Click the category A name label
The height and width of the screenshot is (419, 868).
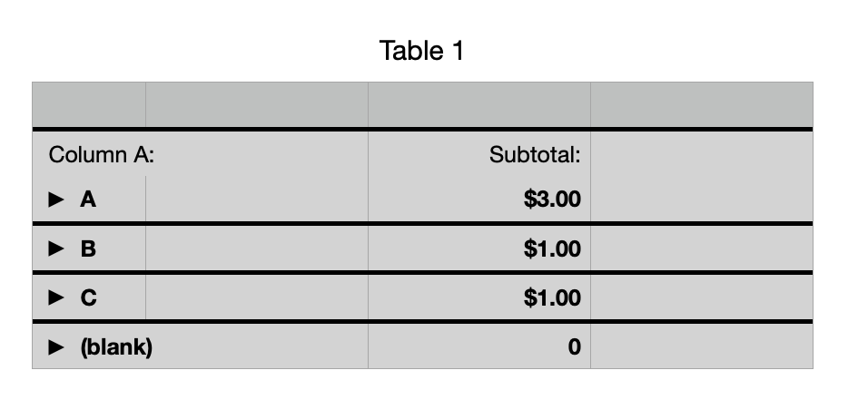pyautogui.click(x=88, y=199)
